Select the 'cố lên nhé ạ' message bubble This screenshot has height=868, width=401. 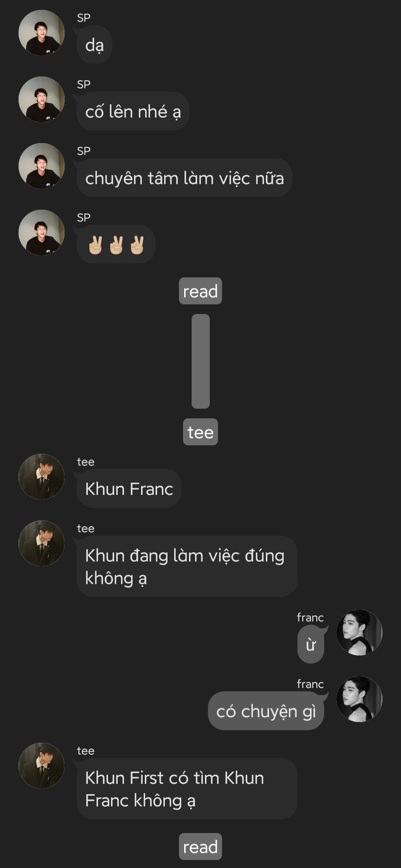pos(133,111)
